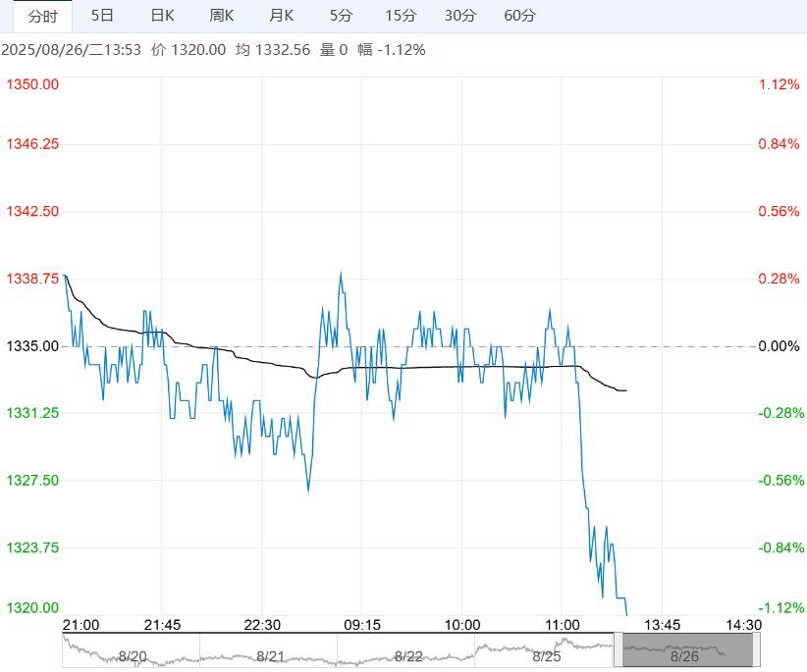
Task: Switch to 15分 interval chart
Action: 401,16
